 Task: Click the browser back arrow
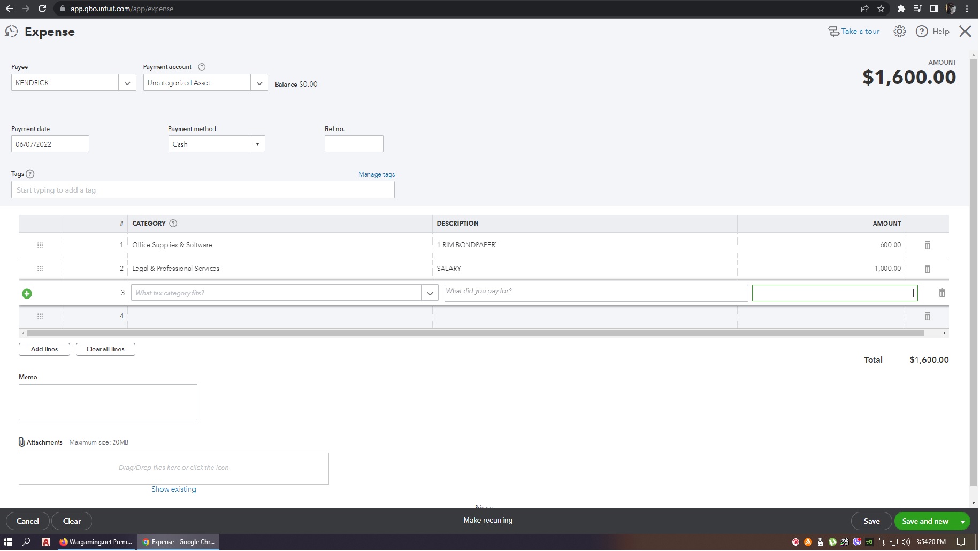[x=10, y=9]
